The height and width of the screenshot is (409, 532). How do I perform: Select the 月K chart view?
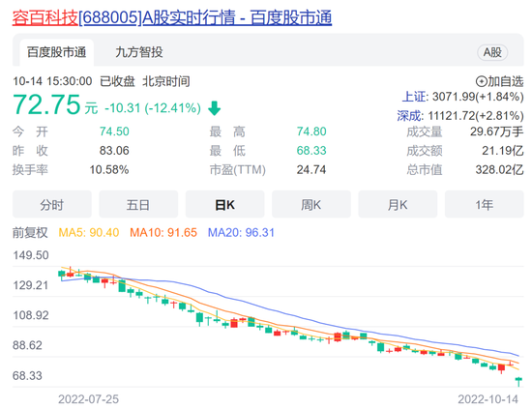coord(398,204)
